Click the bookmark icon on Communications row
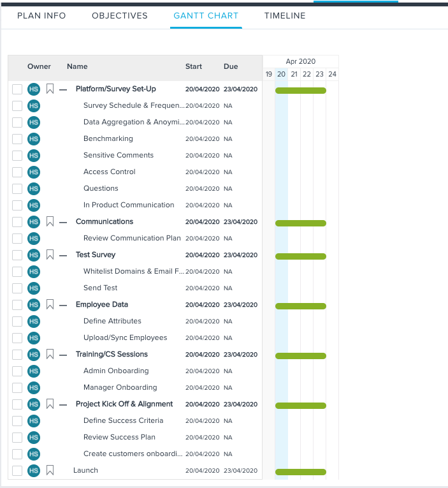448x488 pixels. [50, 221]
